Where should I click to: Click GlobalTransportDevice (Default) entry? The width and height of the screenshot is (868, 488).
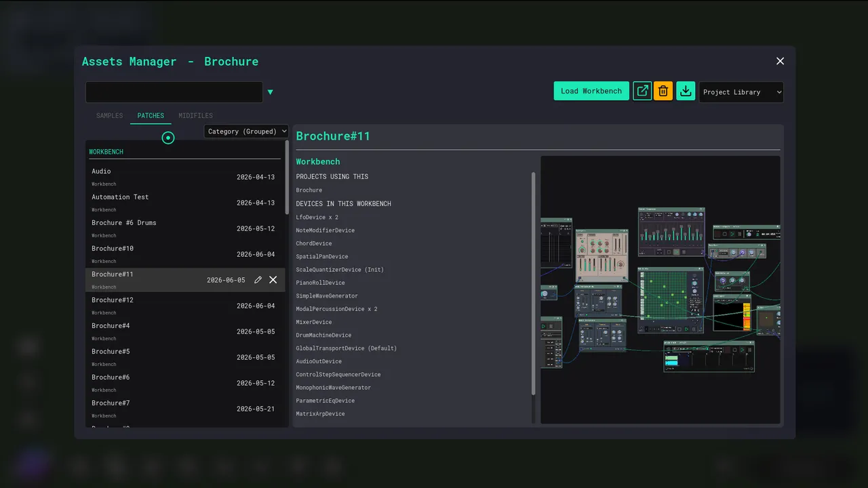point(347,348)
